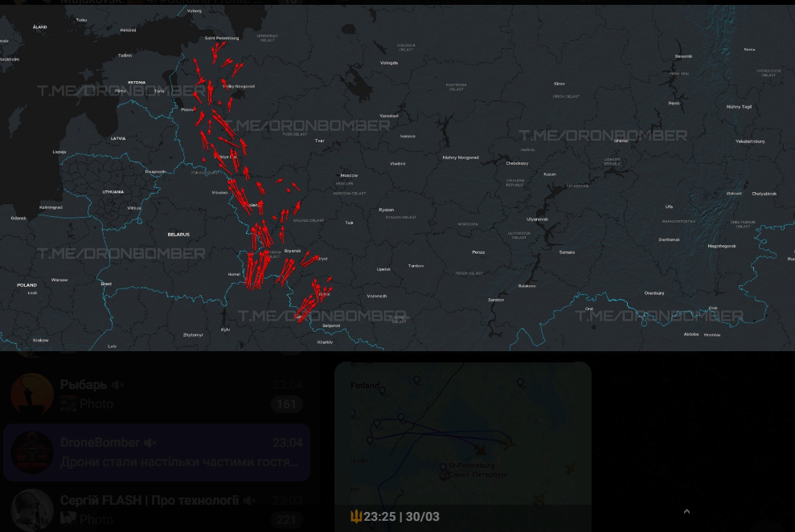The image size is (795, 532).
Task: Open the Рыбарь chat by its name
Action: click(x=84, y=385)
